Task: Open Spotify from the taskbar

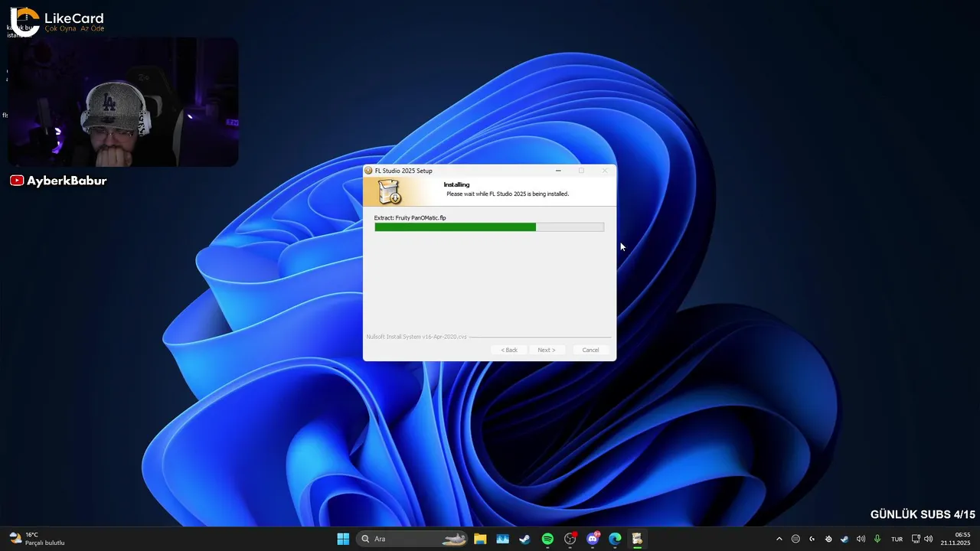Action: [547, 539]
